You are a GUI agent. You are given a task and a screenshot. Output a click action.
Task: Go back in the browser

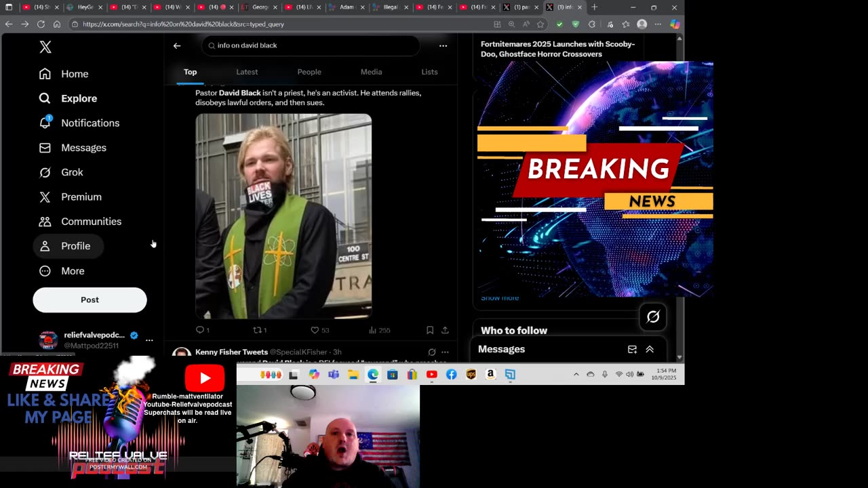pos(9,24)
